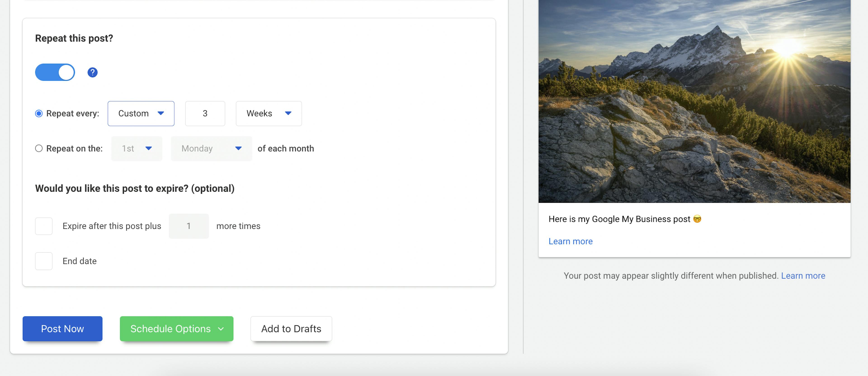The height and width of the screenshot is (376, 868).
Task: Click the Learn more link in preview
Action: point(570,240)
